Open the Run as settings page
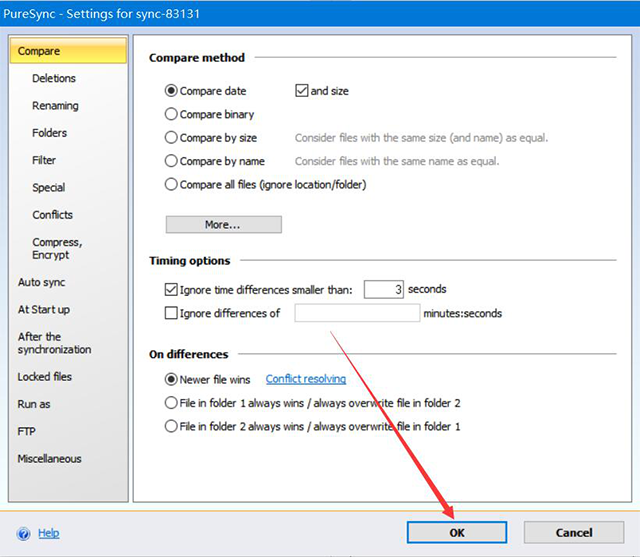This screenshot has height=557, width=640. [34, 404]
